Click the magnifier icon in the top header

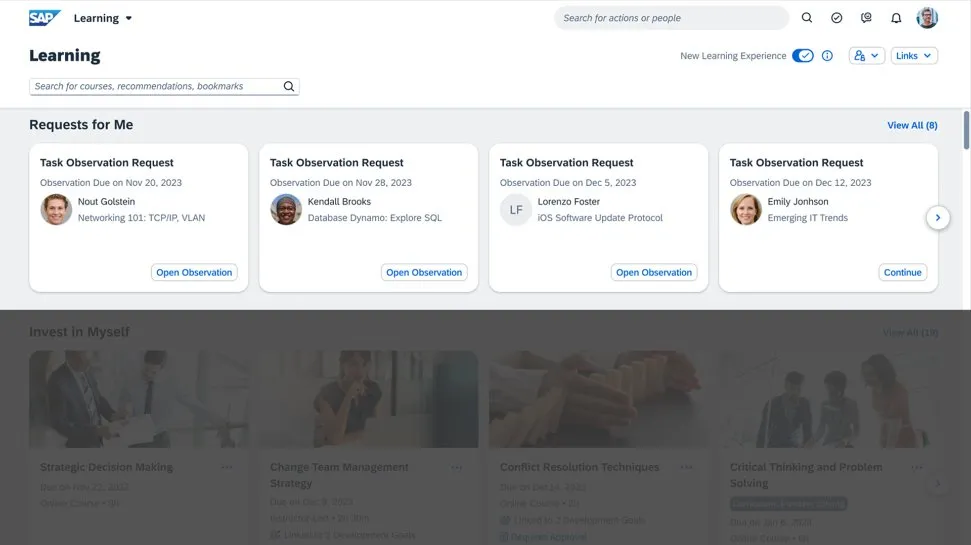(x=807, y=18)
